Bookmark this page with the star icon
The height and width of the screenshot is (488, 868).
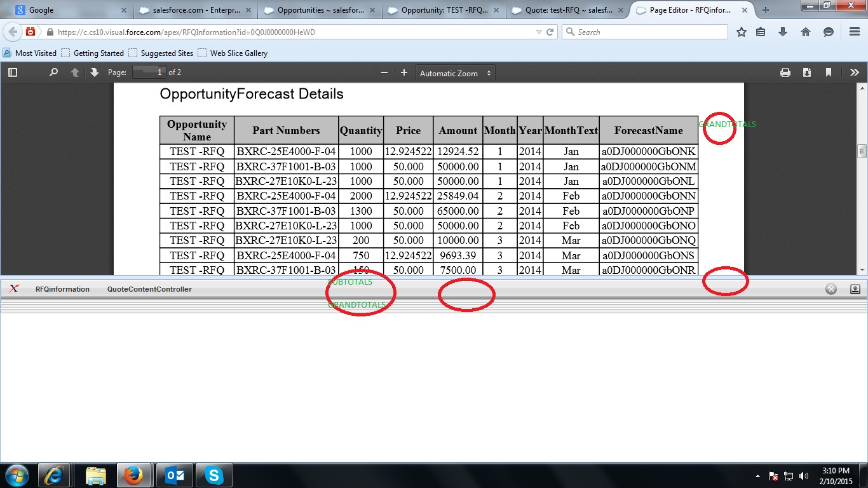pos(742,32)
